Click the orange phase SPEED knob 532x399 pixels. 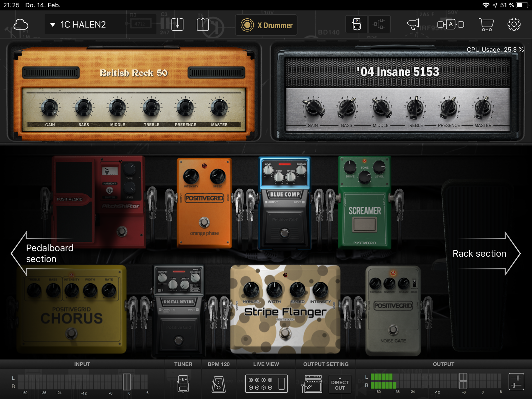[218, 176]
